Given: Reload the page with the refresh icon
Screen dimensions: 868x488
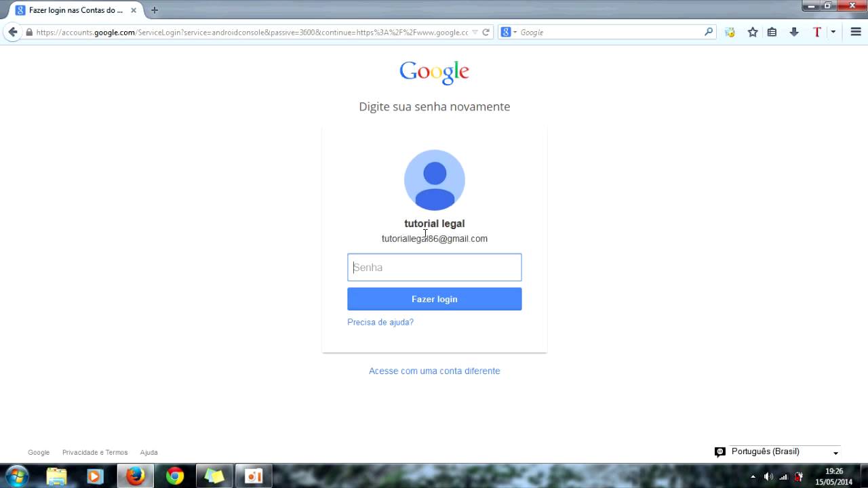Looking at the screenshot, I should click(x=486, y=33).
